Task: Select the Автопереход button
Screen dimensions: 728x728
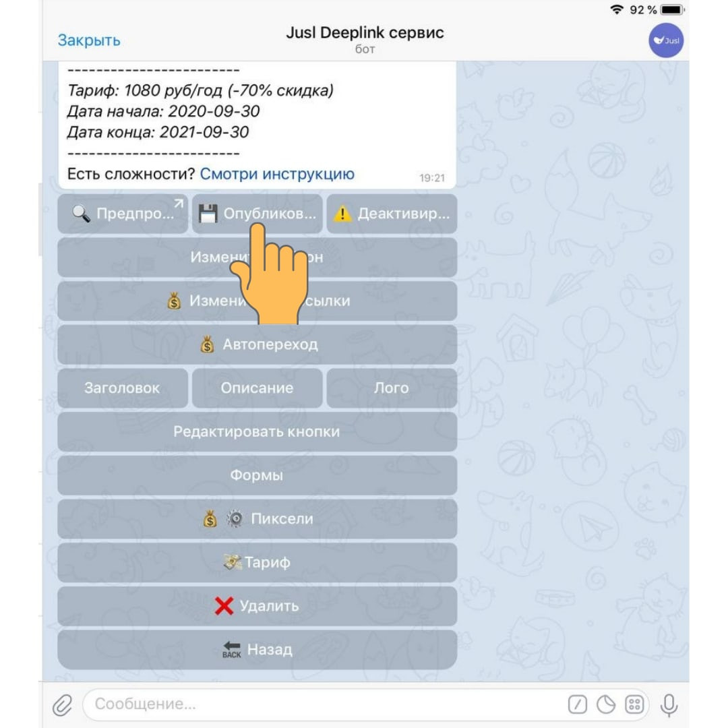Action: tap(257, 344)
